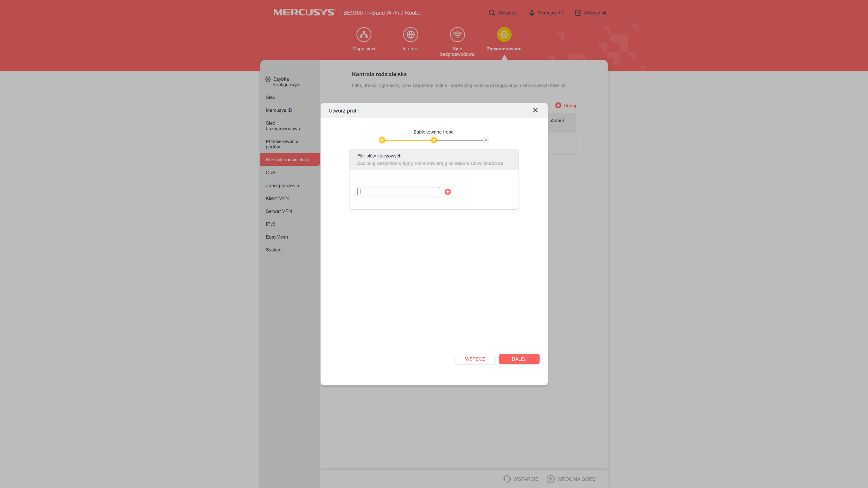Click the Mercusys ID header link
The width and height of the screenshot is (868, 488).
tap(550, 13)
